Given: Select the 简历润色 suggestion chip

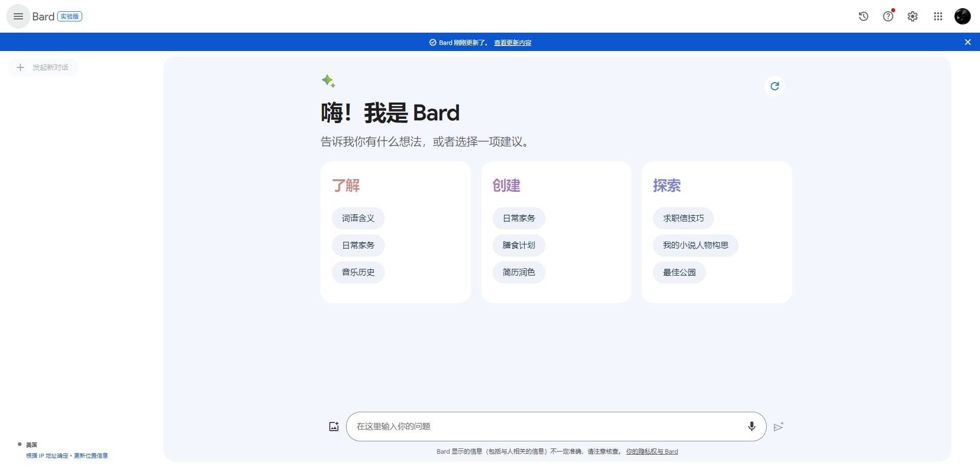Looking at the screenshot, I should [519, 272].
